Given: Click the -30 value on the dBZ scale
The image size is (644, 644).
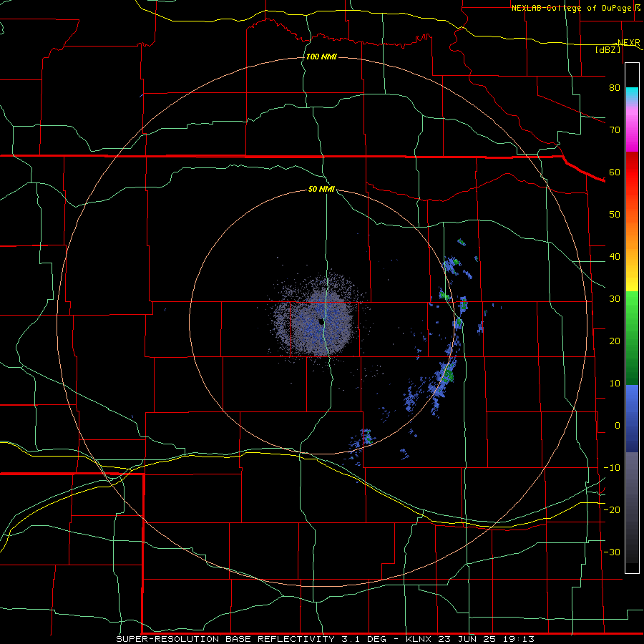Looking at the screenshot, I should [612, 552].
